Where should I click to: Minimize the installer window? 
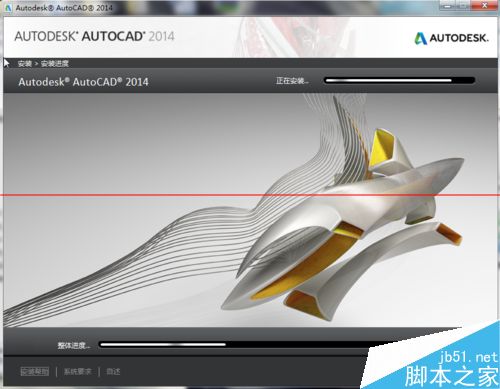[x=448, y=5]
